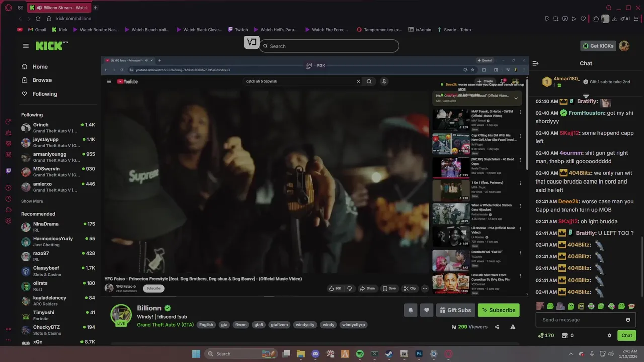Click the Billionn channel avatar
This screenshot has width=644, height=362.
click(121, 315)
